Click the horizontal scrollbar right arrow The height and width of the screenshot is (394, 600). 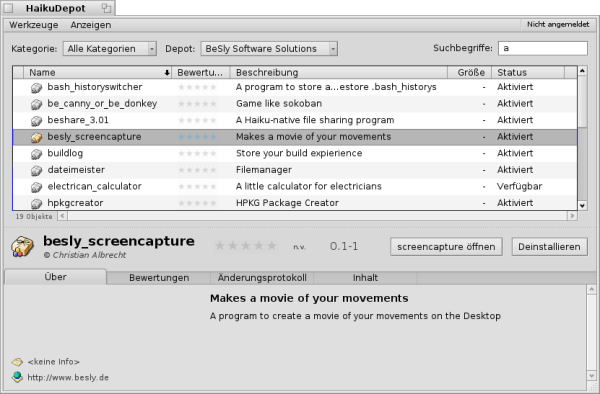coord(572,216)
